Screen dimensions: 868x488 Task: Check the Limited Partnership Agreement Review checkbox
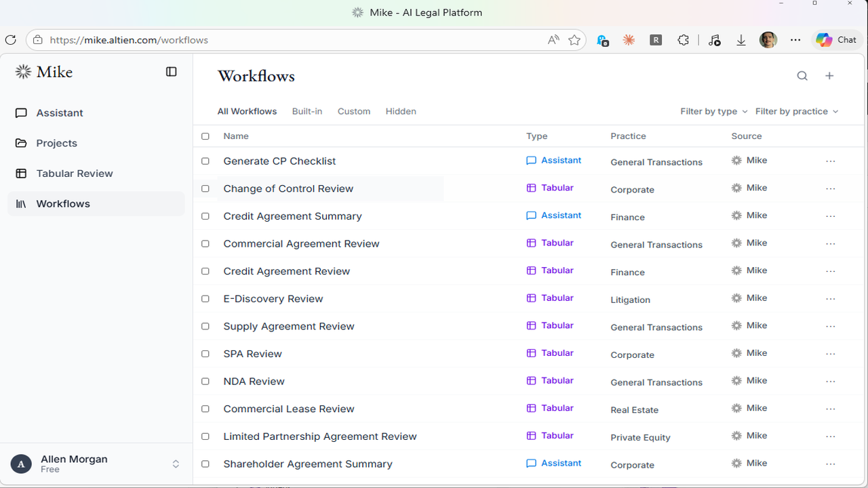(x=205, y=436)
